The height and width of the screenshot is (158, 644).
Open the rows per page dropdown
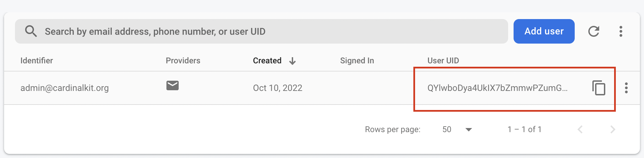(457, 129)
